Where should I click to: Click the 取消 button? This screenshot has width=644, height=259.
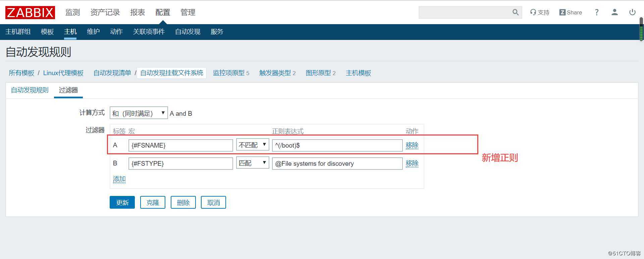click(213, 202)
